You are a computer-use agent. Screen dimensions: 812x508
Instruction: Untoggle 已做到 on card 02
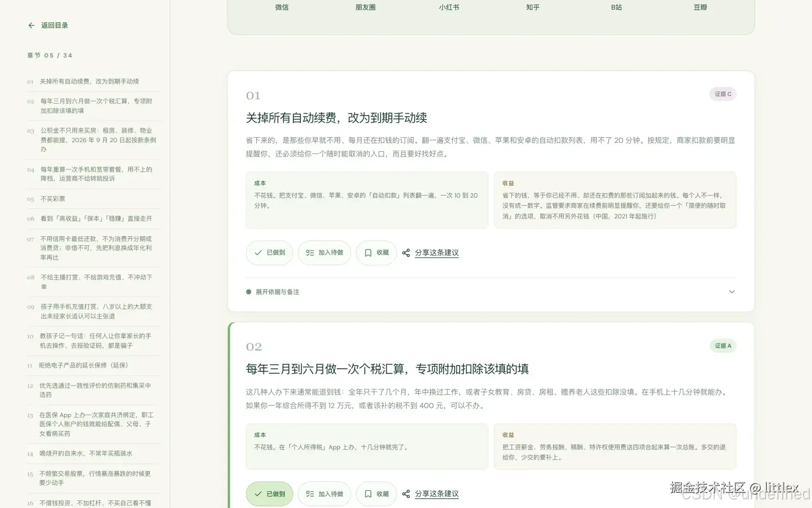click(269, 494)
